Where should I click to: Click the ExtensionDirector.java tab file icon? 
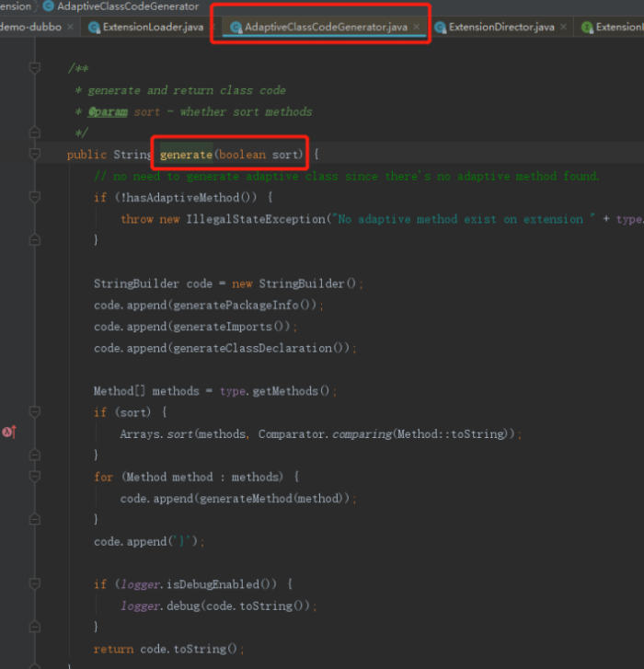click(x=440, y=28)
